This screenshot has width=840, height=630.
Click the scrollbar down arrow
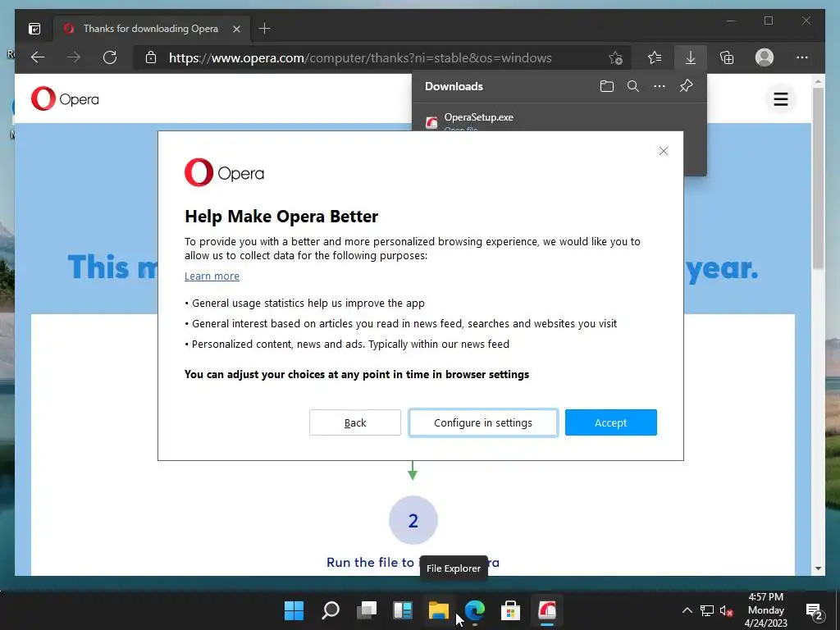818,568
